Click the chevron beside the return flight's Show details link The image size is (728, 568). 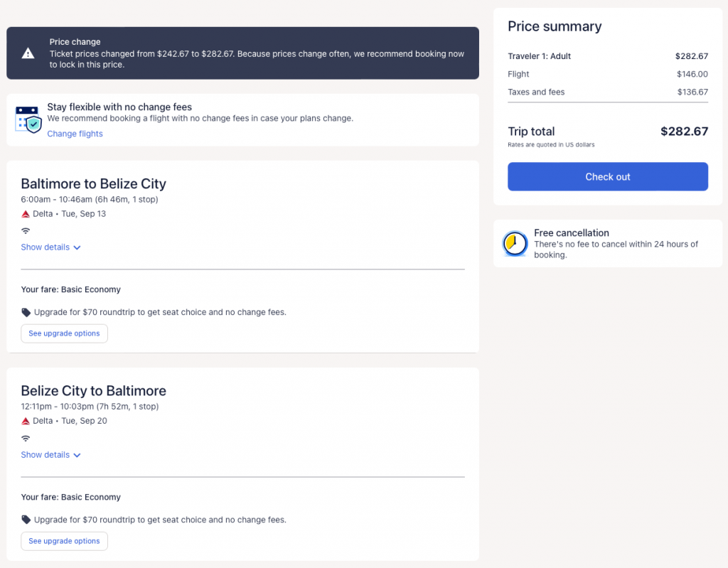click(x=77, y=456)
